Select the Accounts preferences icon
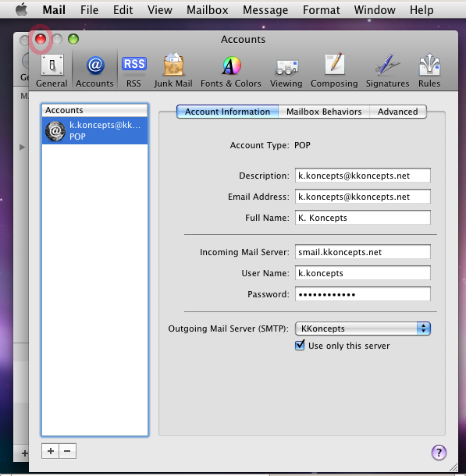The width and height of the screenshot is (466, 476). point(94,71)
